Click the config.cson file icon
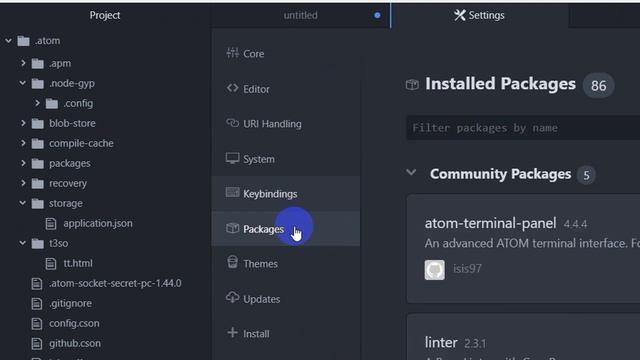This screenshot has height=360, width=640. pyautogui.click(x=37, y=323)
